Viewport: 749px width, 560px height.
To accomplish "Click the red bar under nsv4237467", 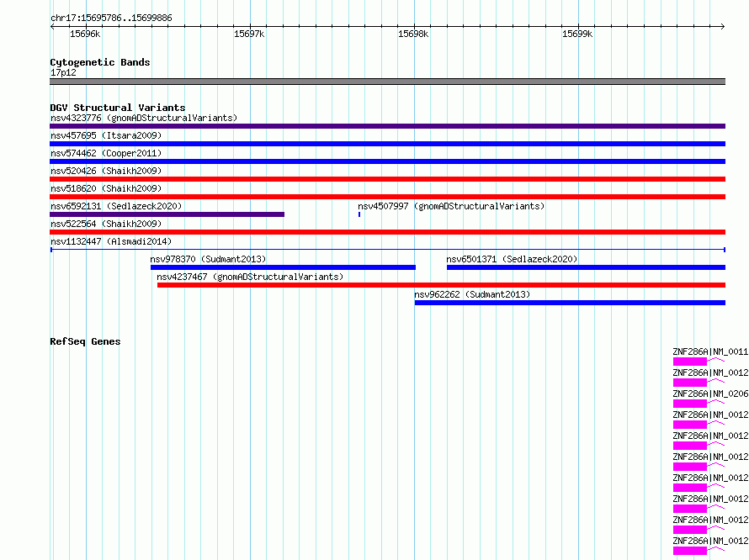I will point(441,285).
